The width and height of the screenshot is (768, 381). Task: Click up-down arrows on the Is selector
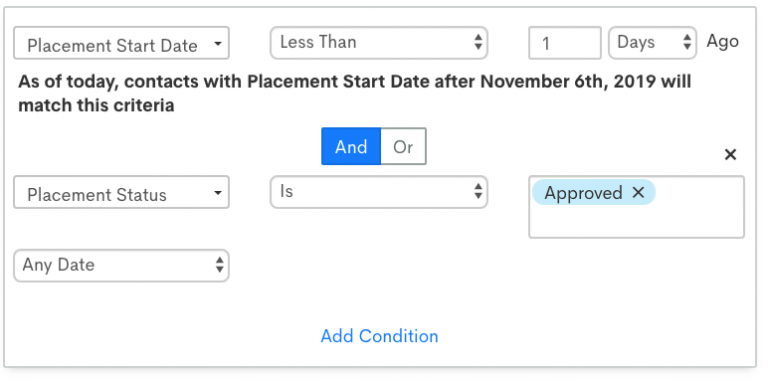point(478,191)
